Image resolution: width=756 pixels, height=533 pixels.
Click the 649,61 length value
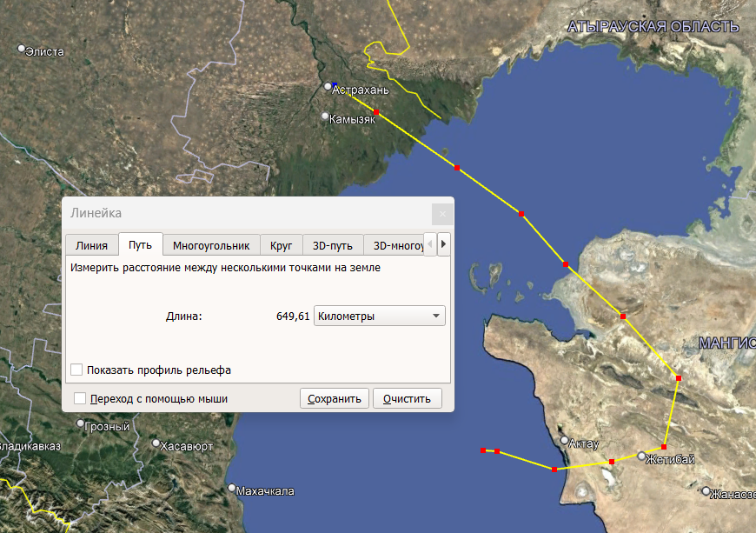(293, 316)
